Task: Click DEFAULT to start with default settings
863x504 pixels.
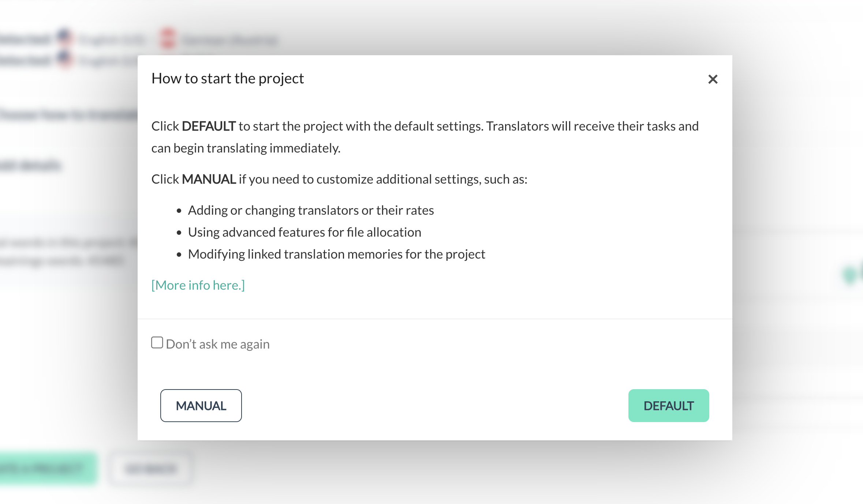Action: [669, 406]
